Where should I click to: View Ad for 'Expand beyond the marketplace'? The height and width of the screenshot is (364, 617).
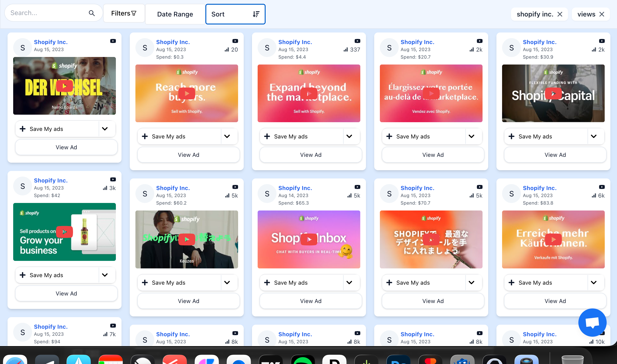click(x=311, y=155)
